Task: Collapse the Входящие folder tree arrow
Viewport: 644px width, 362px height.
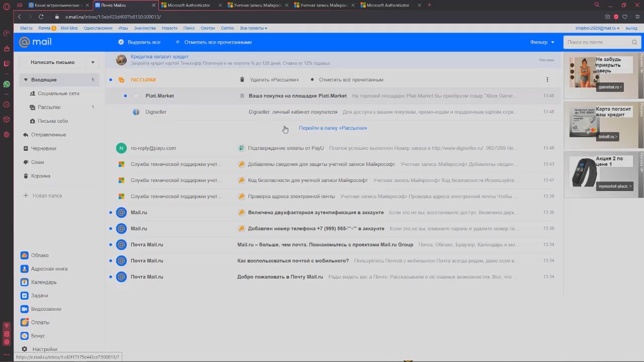Action: pyautogui.click(x=26, y=79)
